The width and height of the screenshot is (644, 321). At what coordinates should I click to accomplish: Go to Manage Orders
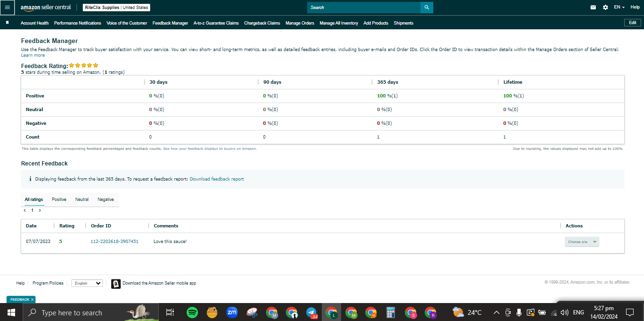300,23
